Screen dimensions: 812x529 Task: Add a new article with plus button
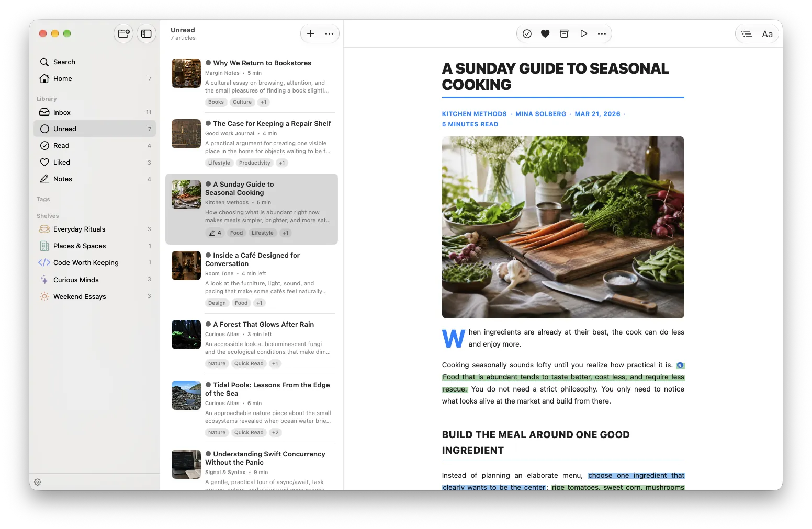[310, 33]
